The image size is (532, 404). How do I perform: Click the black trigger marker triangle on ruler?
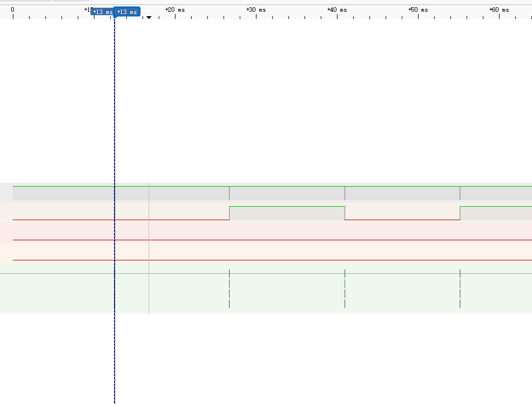pyautogui.click(x=149, y=17)
